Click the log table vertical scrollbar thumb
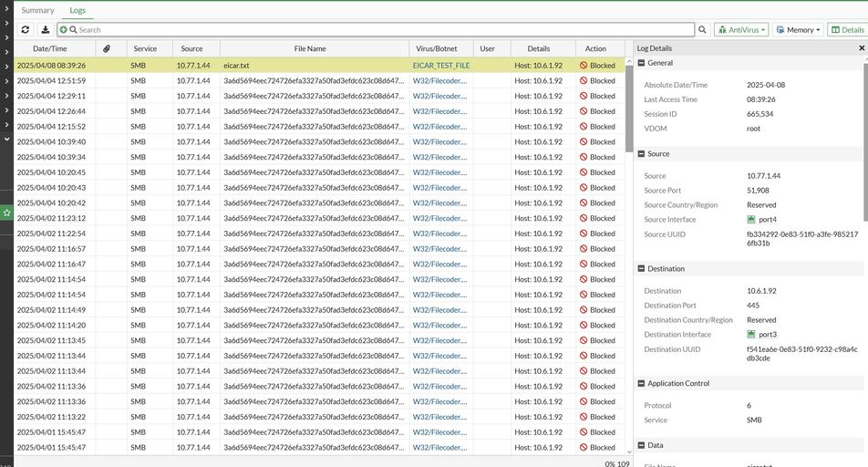This screenshot has width=868, height=467. [629, 109]
